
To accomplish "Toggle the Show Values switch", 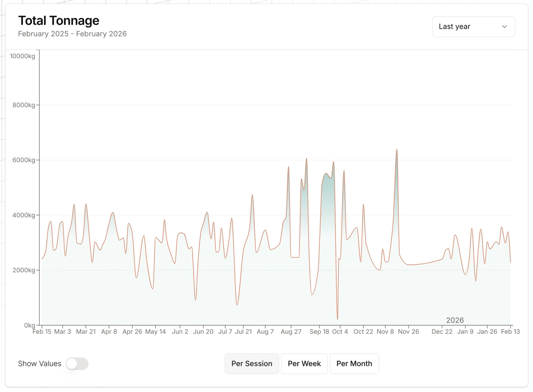I will point(77,364).
